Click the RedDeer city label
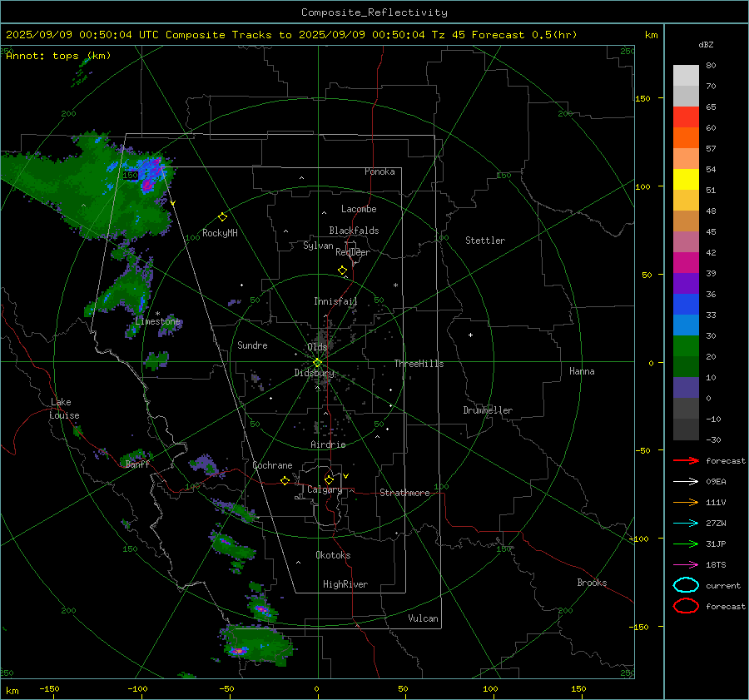Image resolution: width=749 pixels, height=700 pixels. [353, 252]
